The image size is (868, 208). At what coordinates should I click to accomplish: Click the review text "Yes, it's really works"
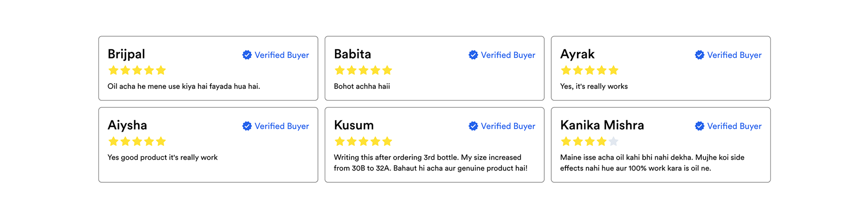[x=594, y=86]
